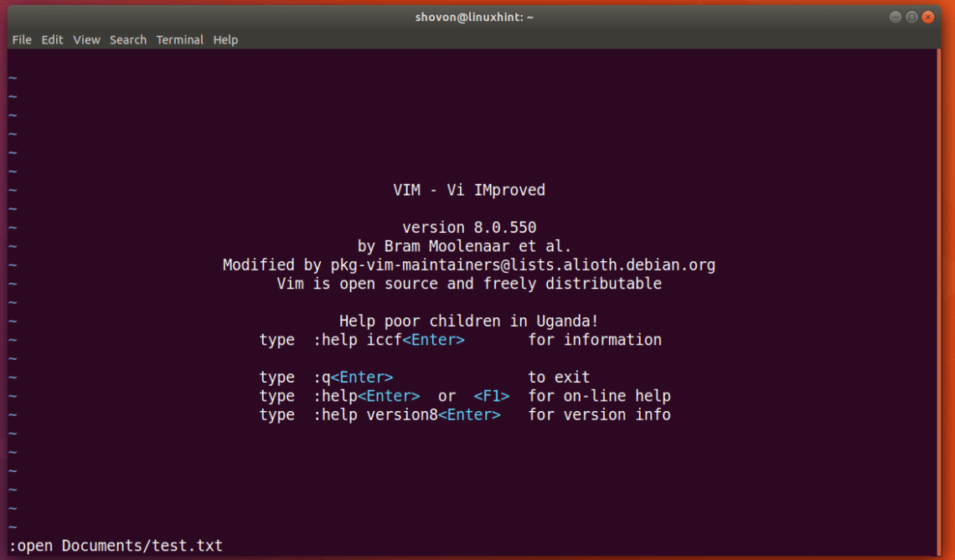Screen dimensions: 955x560
Task: Click 'by Bram Moolenaar et al.' line
Action: click(x=465, y=247)
